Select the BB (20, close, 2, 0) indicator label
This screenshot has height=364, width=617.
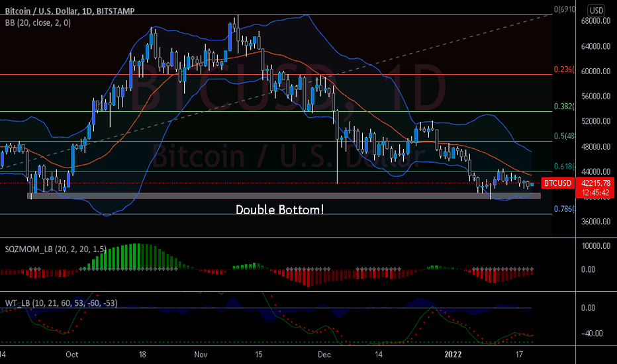(38, 23)
